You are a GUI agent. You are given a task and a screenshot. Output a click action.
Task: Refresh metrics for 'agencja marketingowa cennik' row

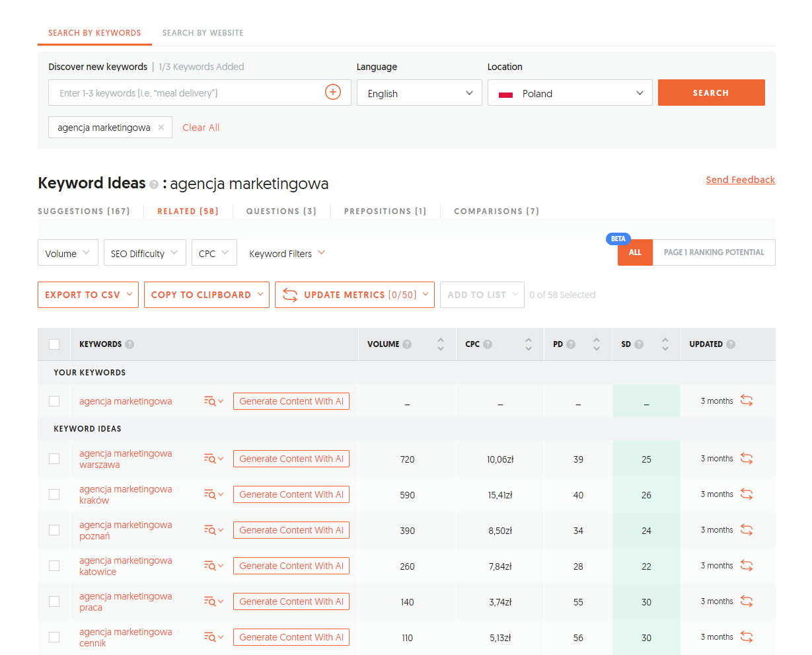(747, 637)
